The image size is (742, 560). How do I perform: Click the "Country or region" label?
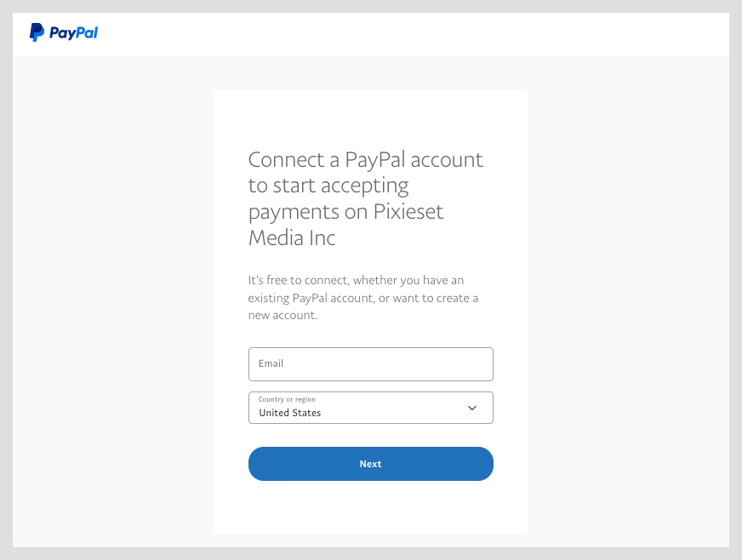[x=287, y=399]
